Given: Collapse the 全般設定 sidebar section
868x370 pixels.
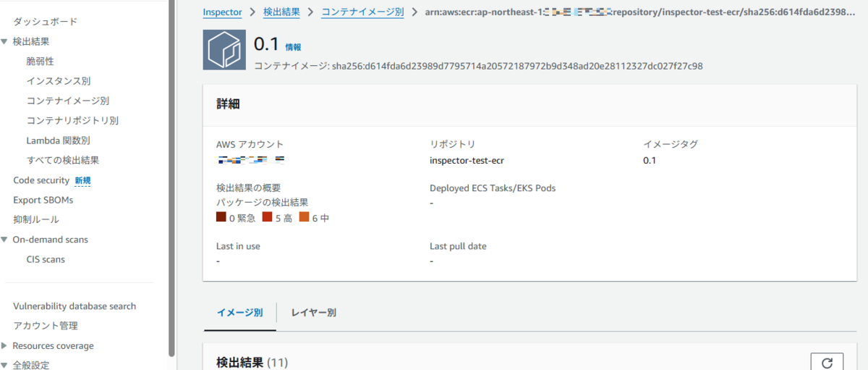Looking at the screenshot, I should 5,366.
